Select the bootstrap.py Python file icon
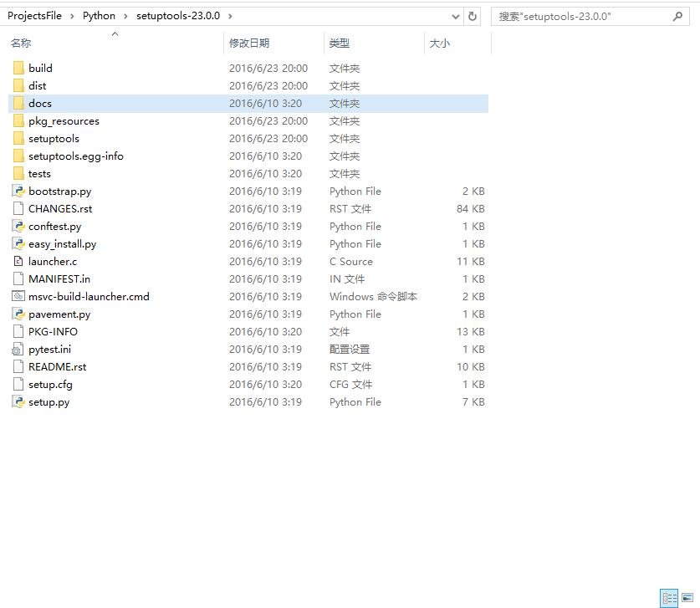700x608 pixels. [x=18, y=191]
